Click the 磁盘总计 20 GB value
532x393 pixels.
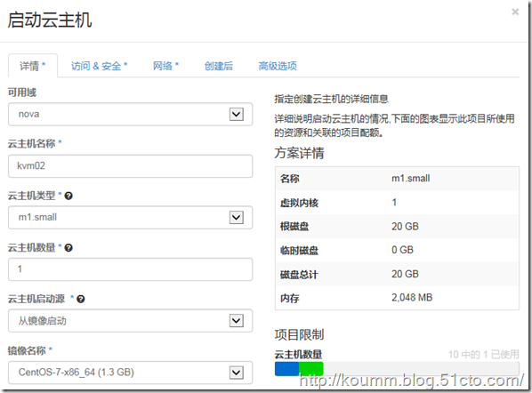pos(405,274)
